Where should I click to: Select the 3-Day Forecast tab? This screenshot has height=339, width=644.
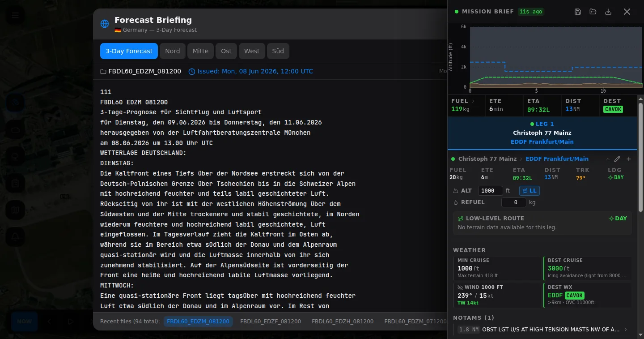pos(129,51)
